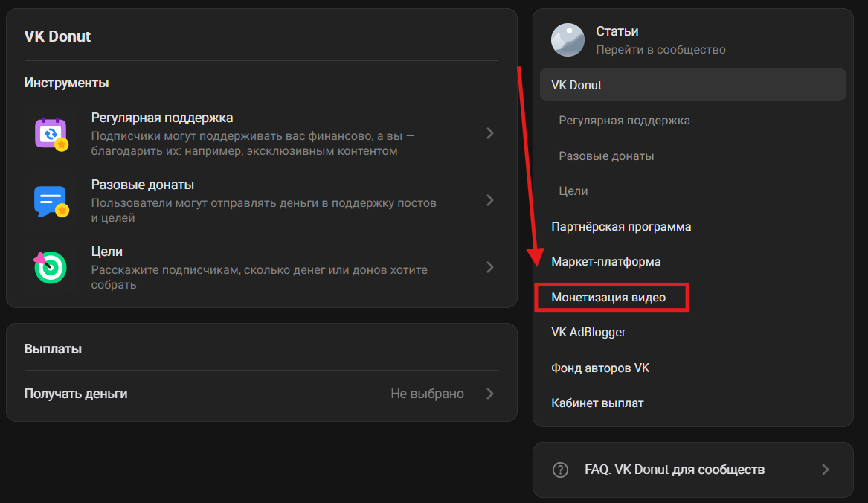Image resolution: width=868 pixels, height=503 pixels.
Task: Expand the Цели row chevron
Action: pos(489,267)
